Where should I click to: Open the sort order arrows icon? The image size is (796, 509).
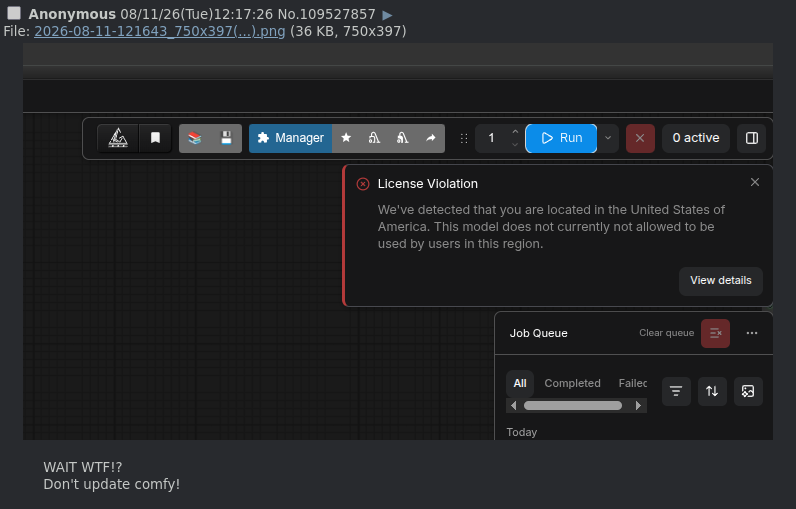pos(712,391)
